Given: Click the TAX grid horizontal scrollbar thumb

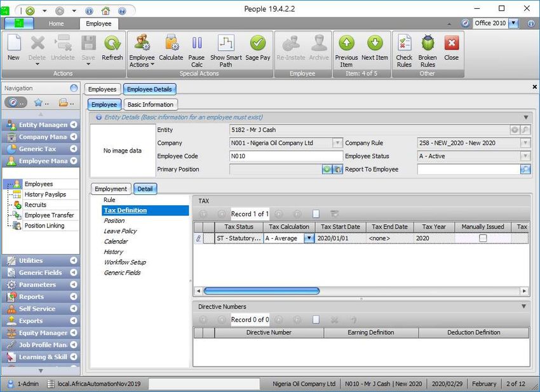Looking at the screenshot, I should [x=262, y=291].
